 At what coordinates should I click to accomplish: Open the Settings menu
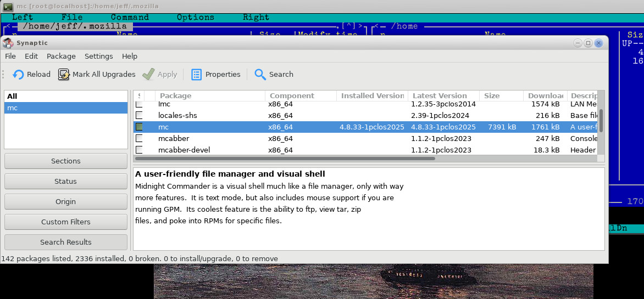point(98,56)
